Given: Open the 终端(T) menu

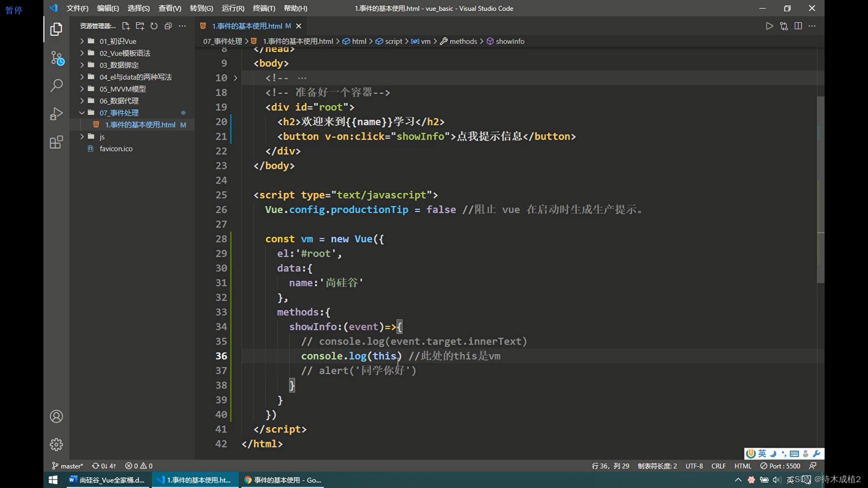Looking at the screenshot, I should coord(264,8).
